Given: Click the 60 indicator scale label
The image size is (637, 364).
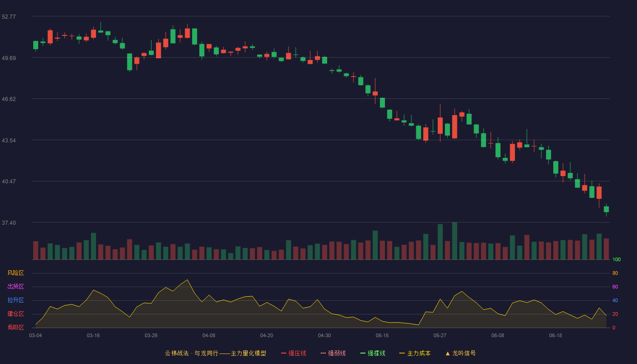Looking at the screenshot, I should pos(615,287).
